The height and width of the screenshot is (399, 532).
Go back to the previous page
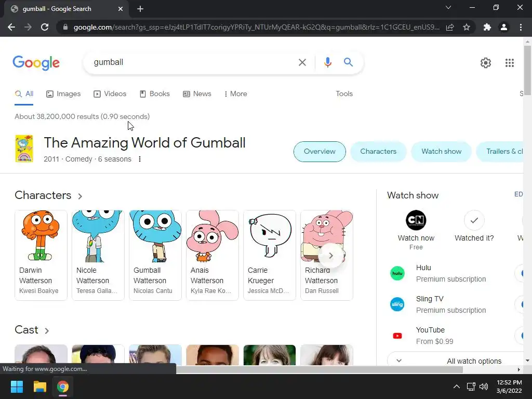coord(11,27)
